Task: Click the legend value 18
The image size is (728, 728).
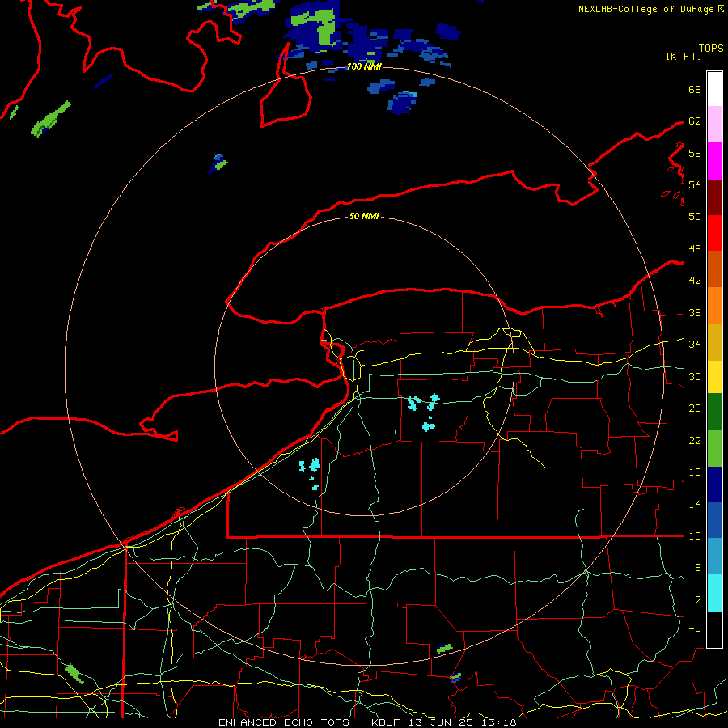Action: 695,472
